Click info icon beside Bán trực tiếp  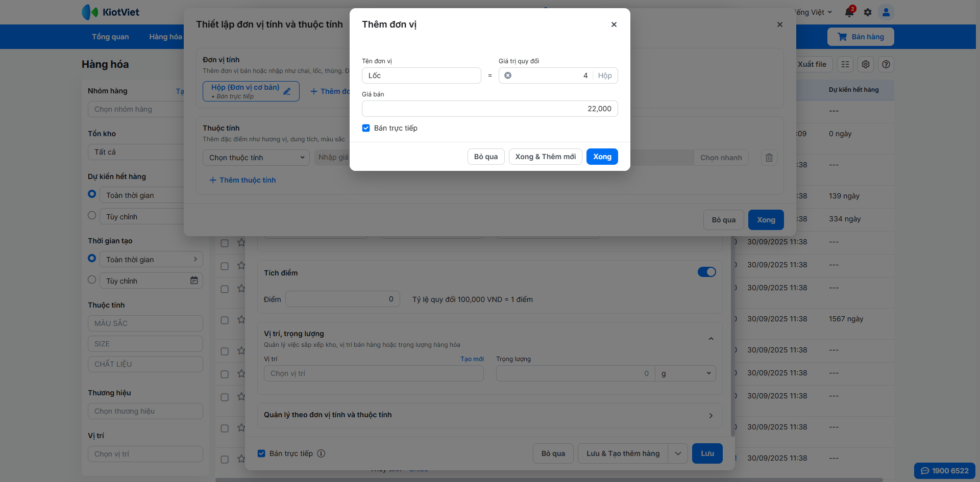click(321, 453)
